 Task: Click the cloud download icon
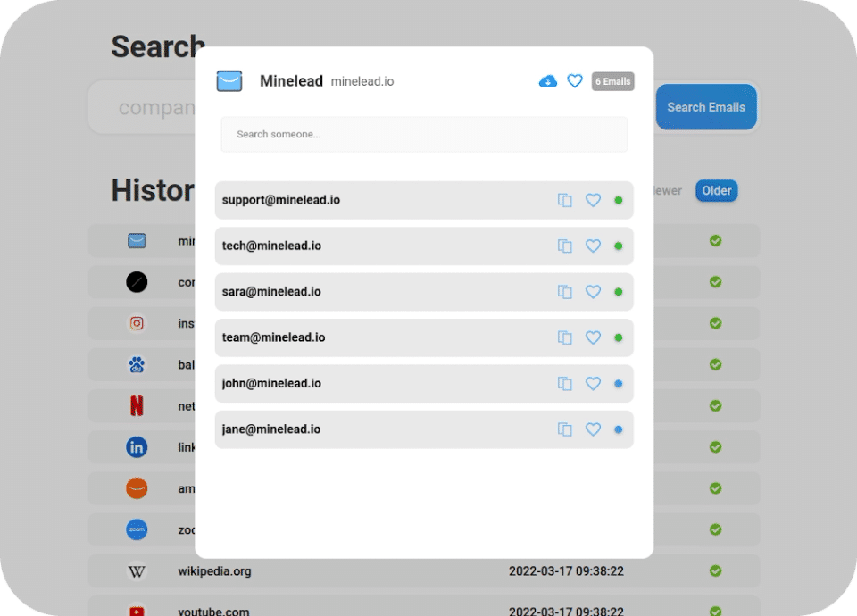click(548, 81)
